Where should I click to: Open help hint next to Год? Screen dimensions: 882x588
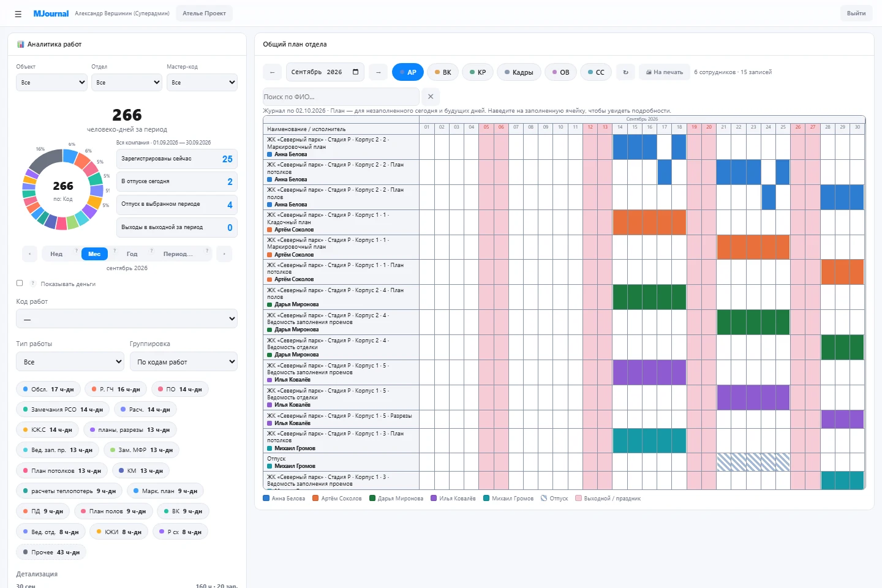tap(151, 251)
